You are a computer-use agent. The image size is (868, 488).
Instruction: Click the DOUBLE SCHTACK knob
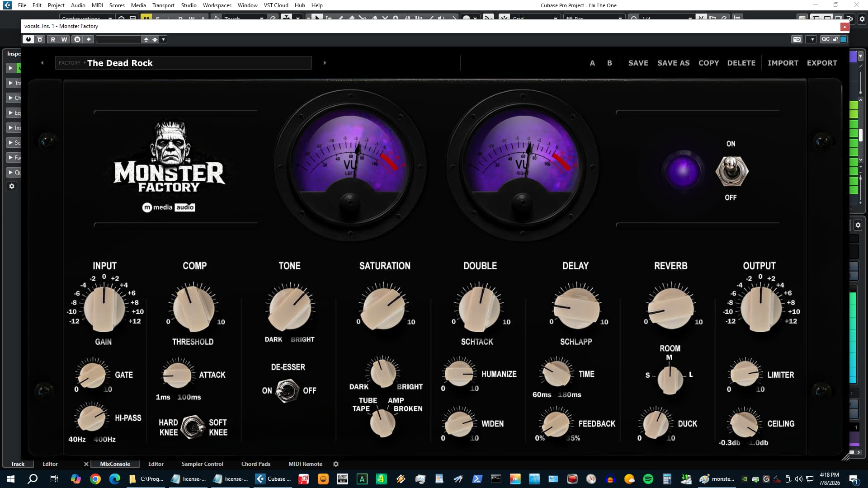coord(480,308)
